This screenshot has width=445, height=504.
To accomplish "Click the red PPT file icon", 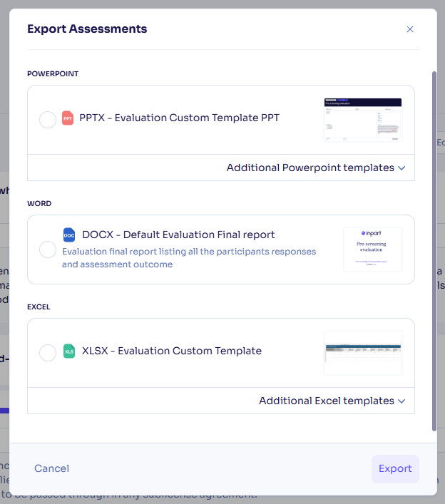I will point(68,118).
